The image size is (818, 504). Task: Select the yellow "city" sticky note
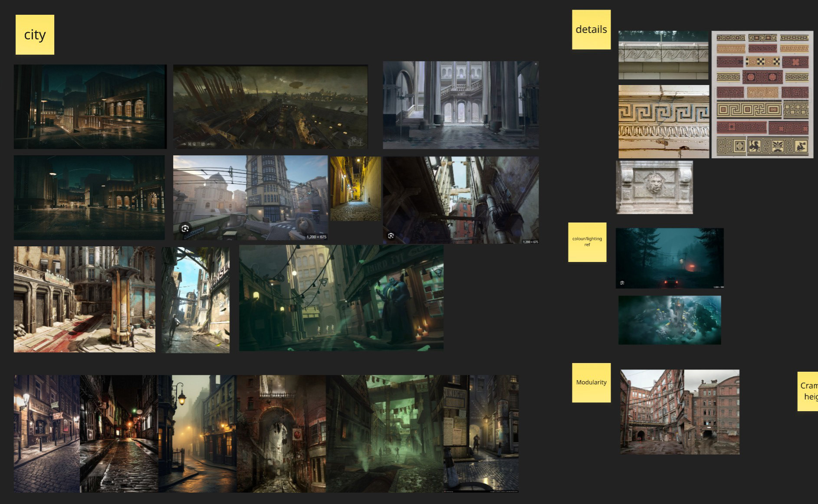[x=35, y=35]
